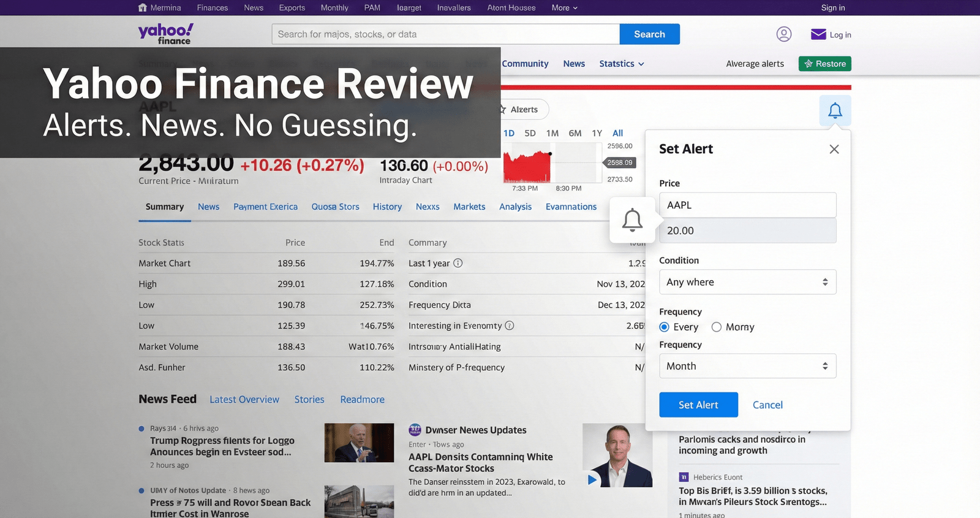Open the Trump Rogpress headline
Image resolution: width=980 pixels, height=518 pixels.
click(x=222, y=446)
